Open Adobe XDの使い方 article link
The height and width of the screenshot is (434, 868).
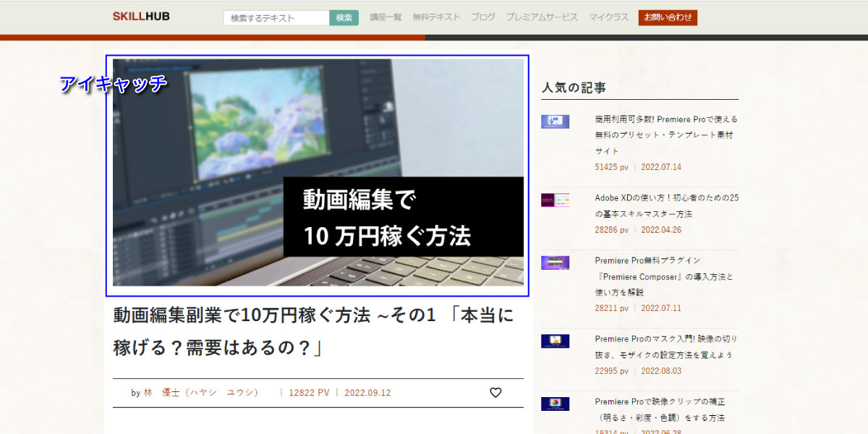tap(666, 206)
